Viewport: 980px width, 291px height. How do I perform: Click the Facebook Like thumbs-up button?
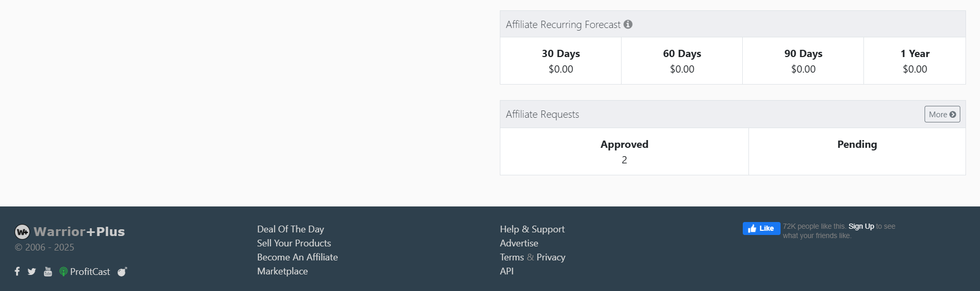(761, 228)
